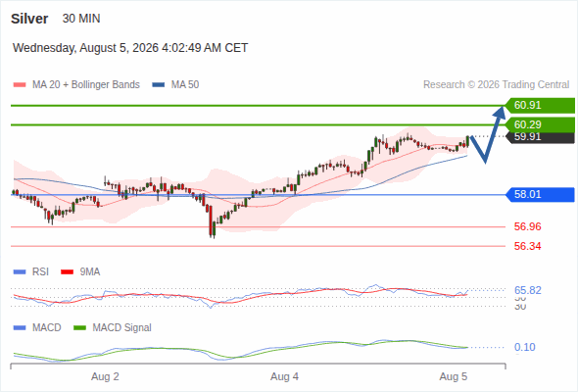This screenshot has height=392, width=578.
Task: Click the Aug 4 date axis label
Action: pos(284,376)
